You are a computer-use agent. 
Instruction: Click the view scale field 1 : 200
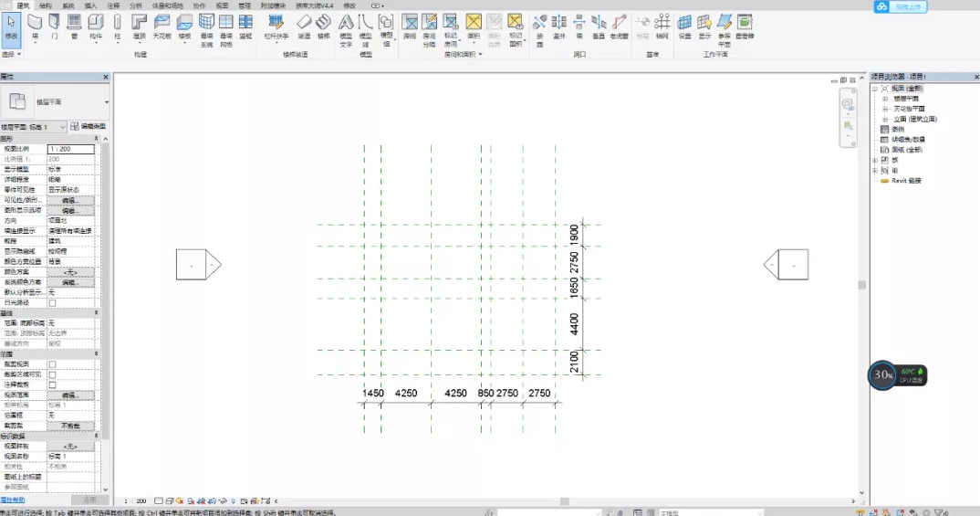[70, 149]
